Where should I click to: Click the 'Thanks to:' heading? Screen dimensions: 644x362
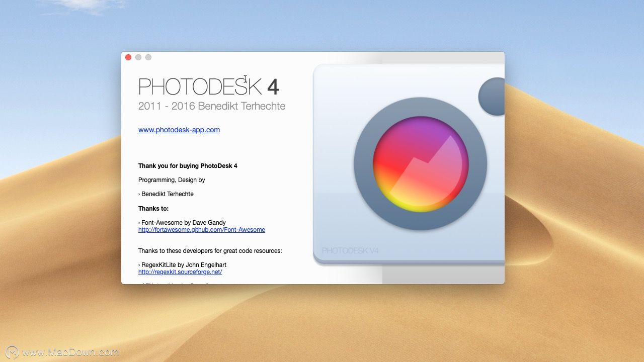[x=153, y=208]
